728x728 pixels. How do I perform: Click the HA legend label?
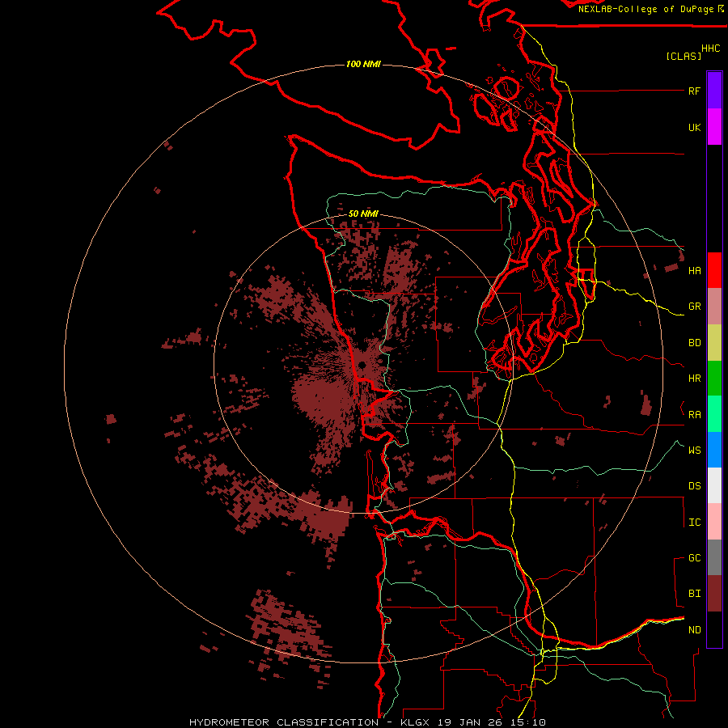click(x=694, y=271)
